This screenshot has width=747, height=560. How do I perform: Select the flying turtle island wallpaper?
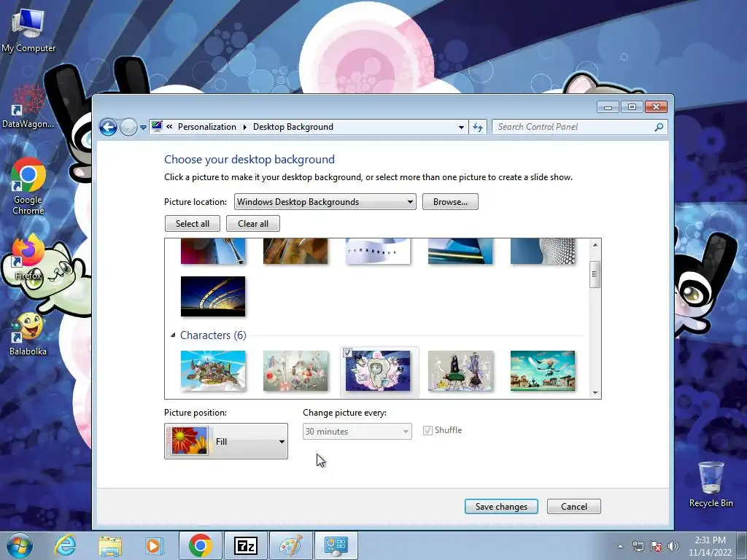[213, 370]
